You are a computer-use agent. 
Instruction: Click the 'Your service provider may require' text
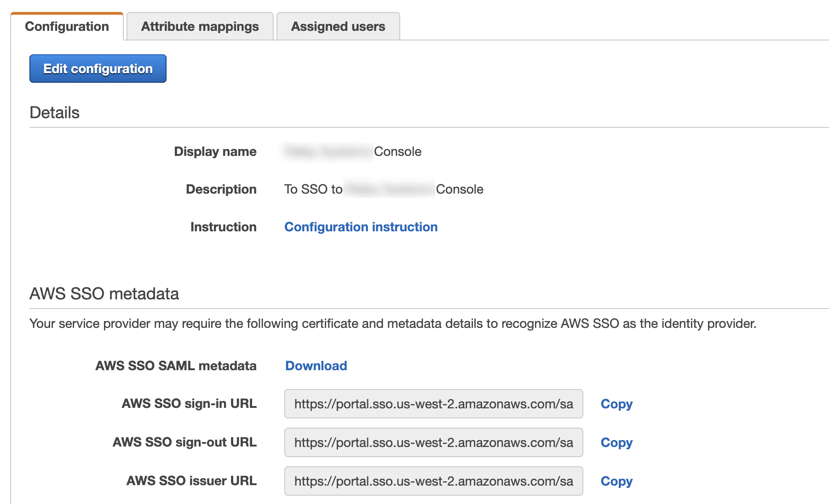[x=393, y=323]
